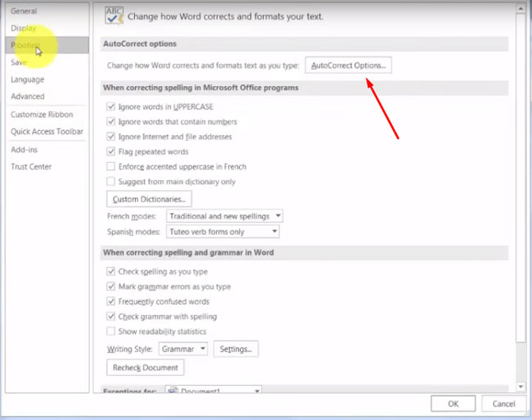Click the Custom Dictionaries button

(149, 199)
